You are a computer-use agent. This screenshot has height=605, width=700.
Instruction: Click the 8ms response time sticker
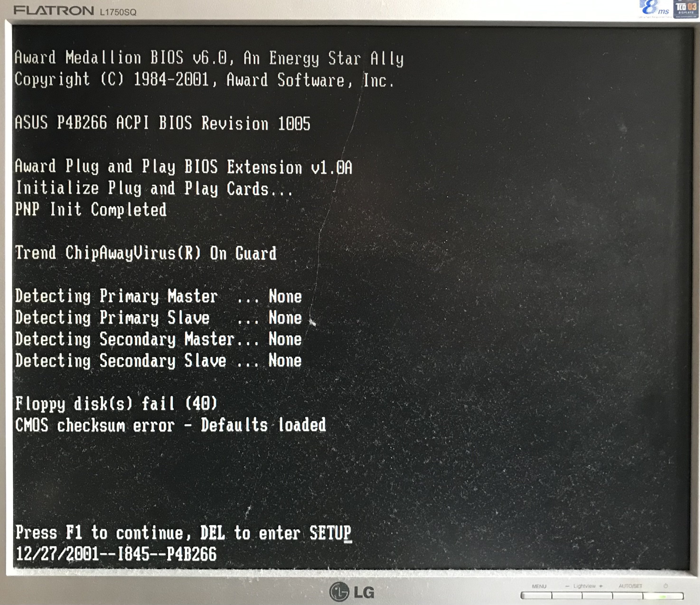pos(654,9)
